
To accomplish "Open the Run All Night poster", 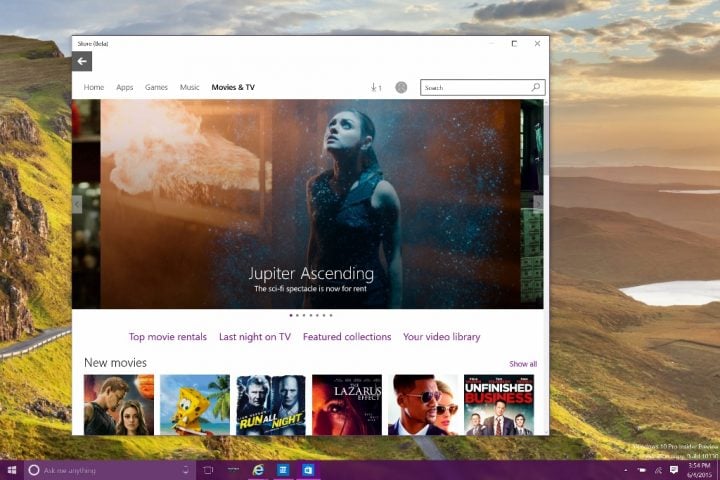I will 271,405.
